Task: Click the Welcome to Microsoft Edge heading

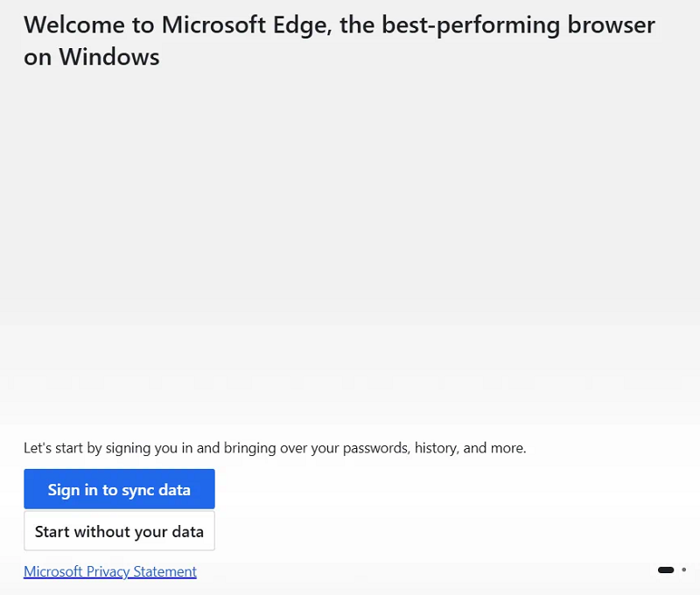Action: coord(339,40)
